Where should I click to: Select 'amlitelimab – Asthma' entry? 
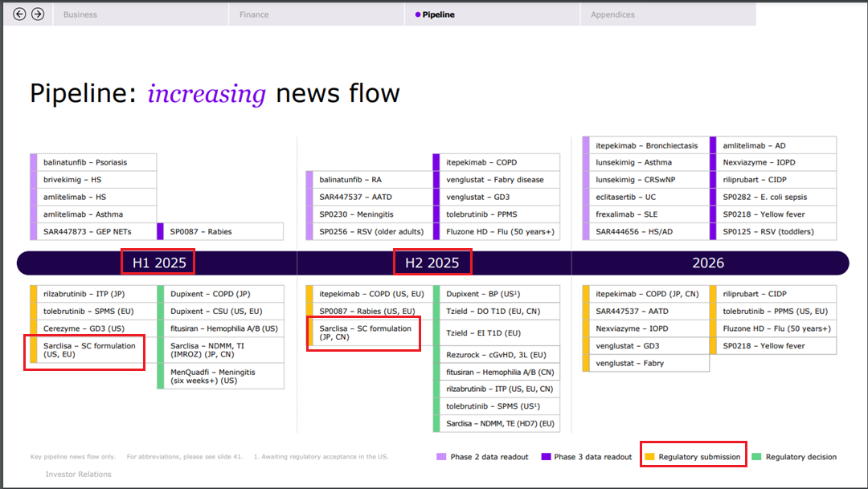point(93,214)
